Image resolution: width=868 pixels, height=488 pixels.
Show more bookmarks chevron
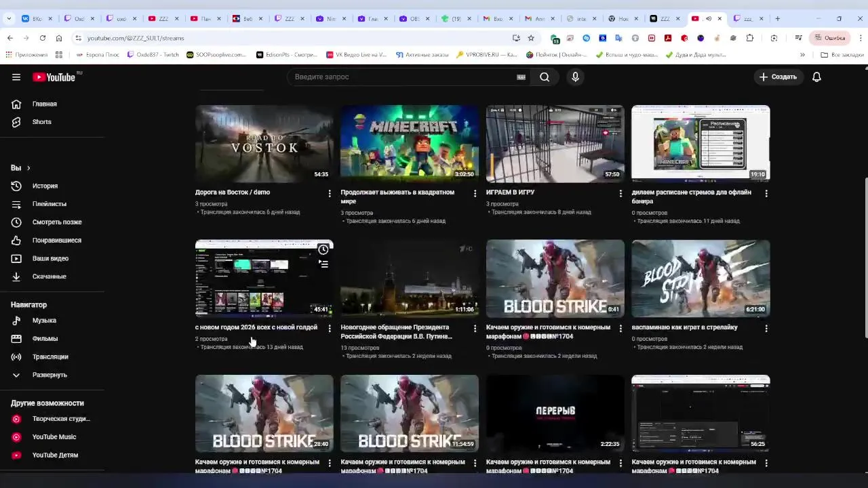[802, 55]
